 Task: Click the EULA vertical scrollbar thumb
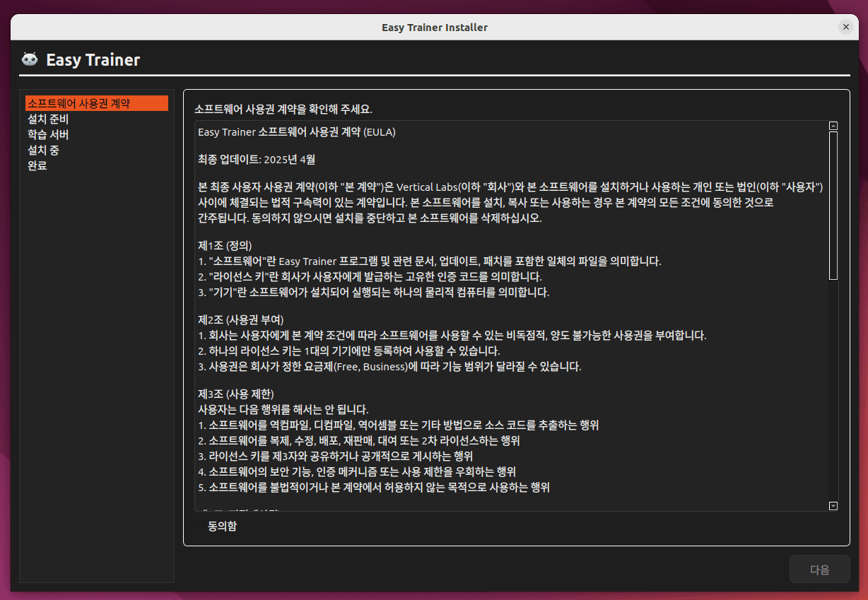click(833, 206)
